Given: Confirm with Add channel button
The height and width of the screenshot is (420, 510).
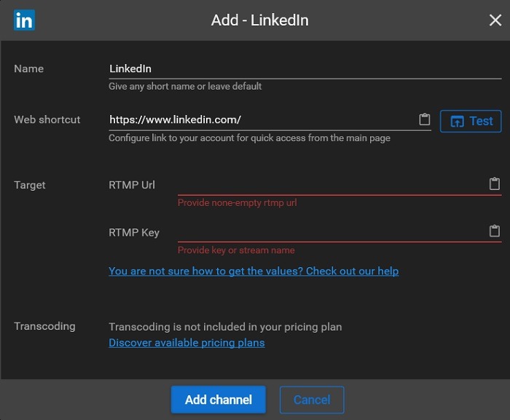Looking at the screenshot, I should [x=219, y=400].
